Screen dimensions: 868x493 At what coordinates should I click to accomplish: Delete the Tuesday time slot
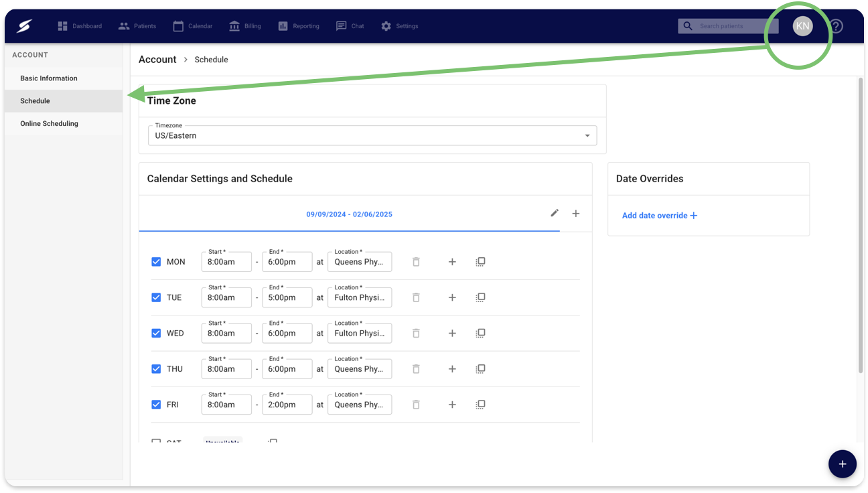416,297
